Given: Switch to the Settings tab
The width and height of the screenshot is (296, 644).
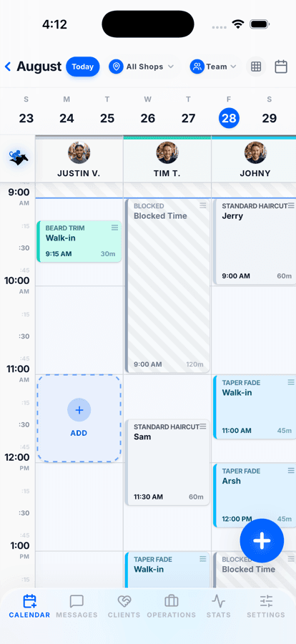Looking at the screenshot, I should 266,607.
